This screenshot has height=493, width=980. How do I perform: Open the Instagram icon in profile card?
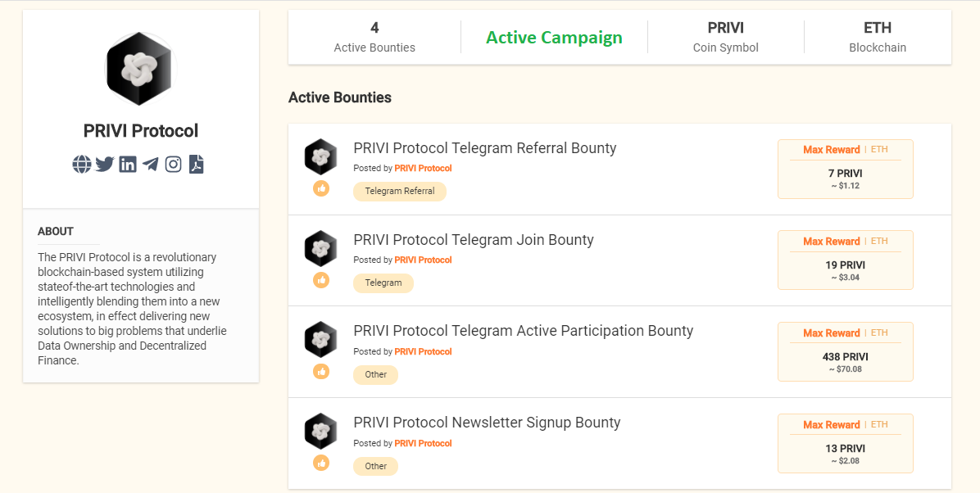click(x=173, y=165)
